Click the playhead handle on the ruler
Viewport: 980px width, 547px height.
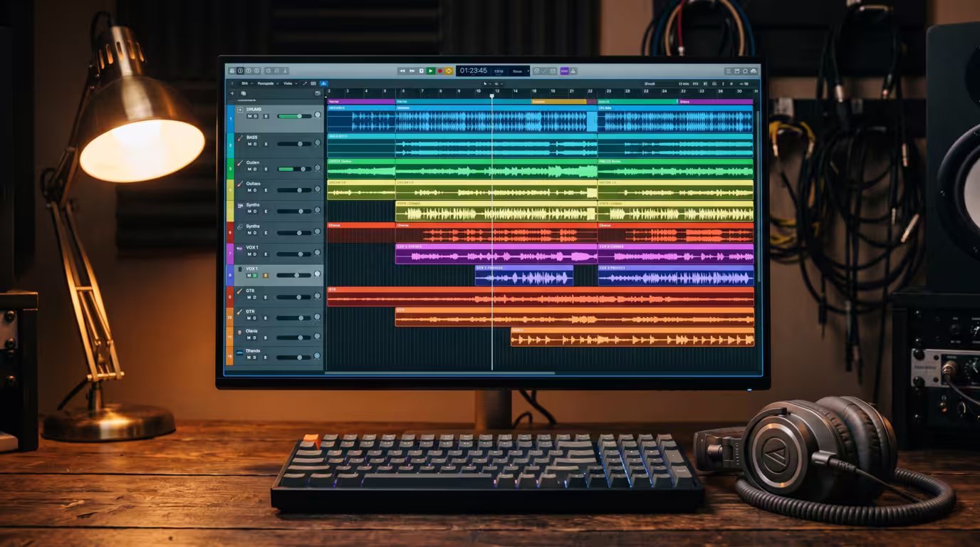coord(491,95)
